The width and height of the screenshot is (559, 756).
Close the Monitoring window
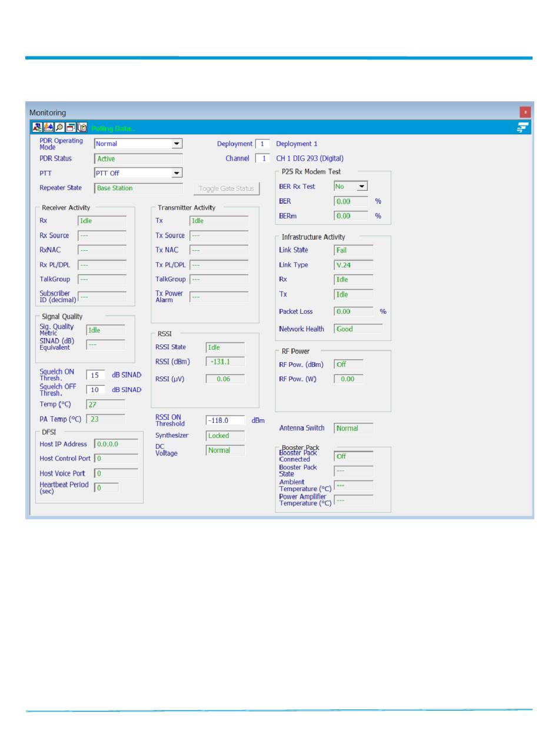point(525,112)
